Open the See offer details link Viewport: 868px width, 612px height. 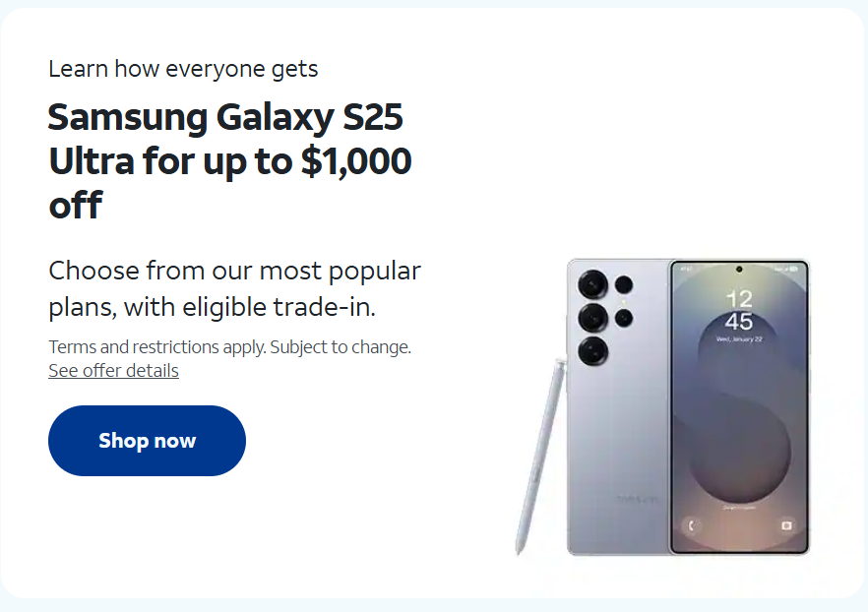tap(113, 371)
